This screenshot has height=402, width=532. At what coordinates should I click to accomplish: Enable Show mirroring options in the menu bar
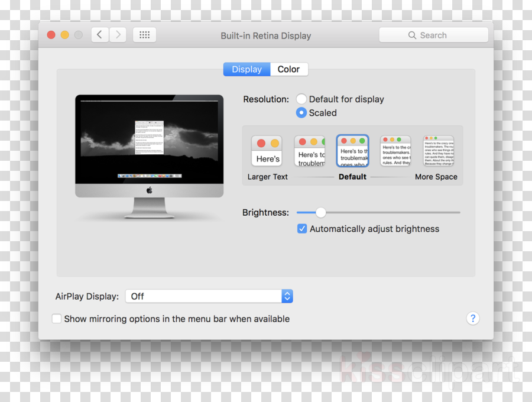[x=56, y=318]
